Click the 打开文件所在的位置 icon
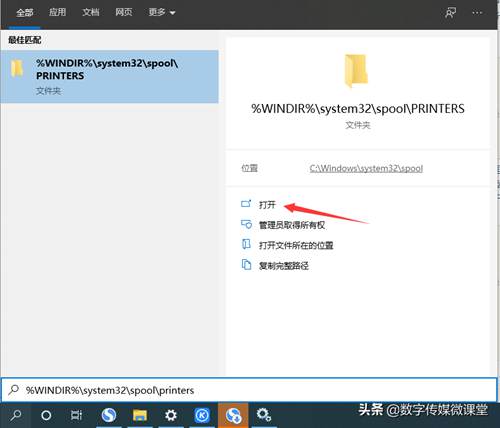 click(246, 245)
